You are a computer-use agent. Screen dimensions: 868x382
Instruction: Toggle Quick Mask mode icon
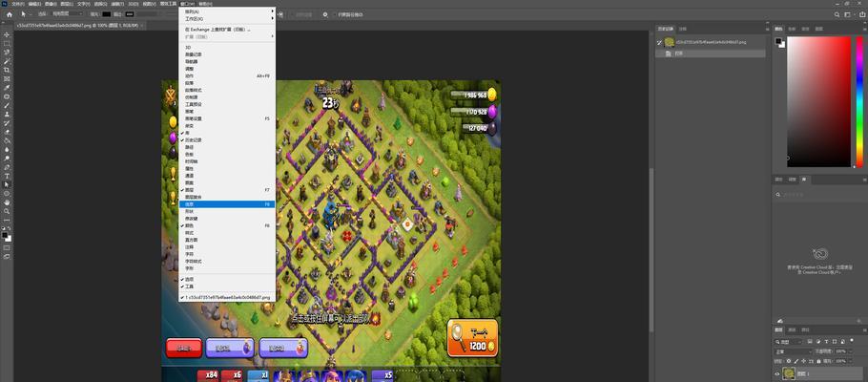[7, 248]
